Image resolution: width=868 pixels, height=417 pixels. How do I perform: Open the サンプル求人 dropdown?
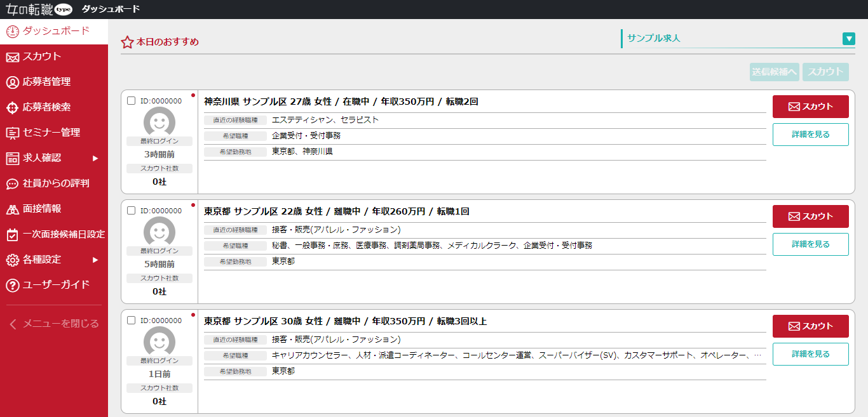(738, 38)
